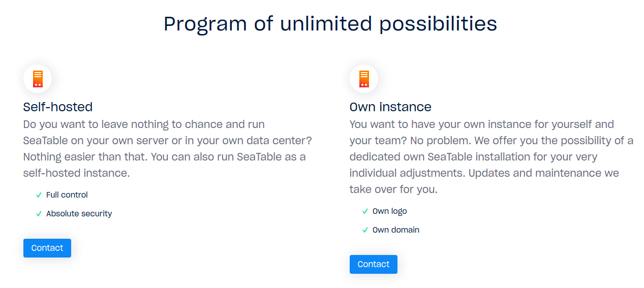Click the checkmark beside Full control
Screen dimensions: 644x288
[x=39, y=195]
